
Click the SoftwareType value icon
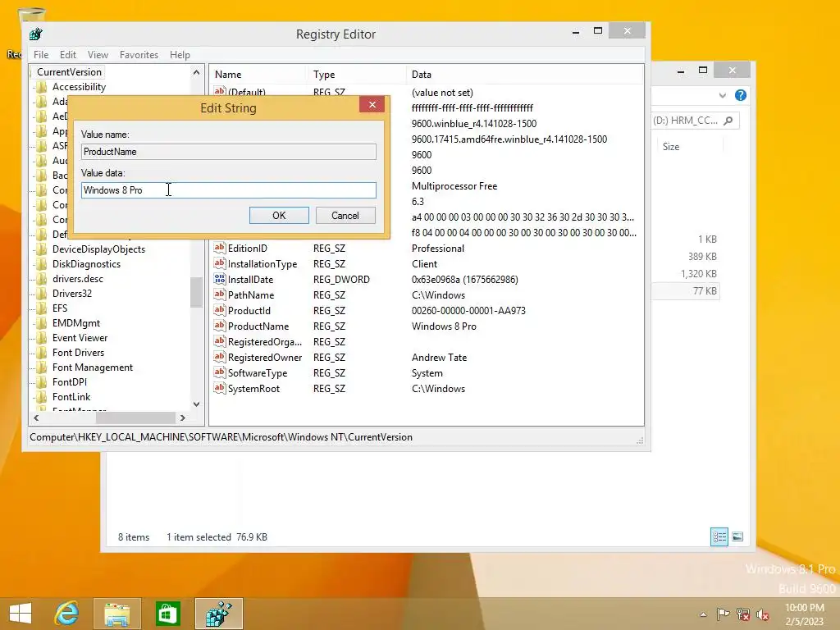click(x=219, y=372)
